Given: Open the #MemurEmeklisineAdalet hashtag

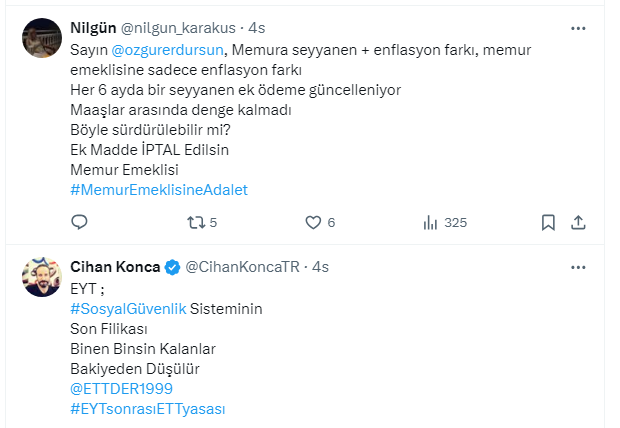Looking at the screenshot, I should pyautogui.click(x=159, y=189).
